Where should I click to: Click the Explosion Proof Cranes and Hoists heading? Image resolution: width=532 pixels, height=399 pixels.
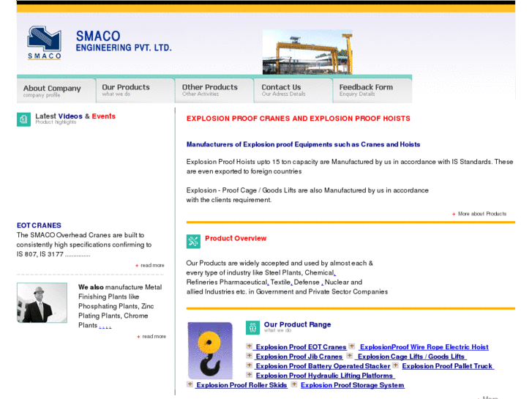point(299,119)
